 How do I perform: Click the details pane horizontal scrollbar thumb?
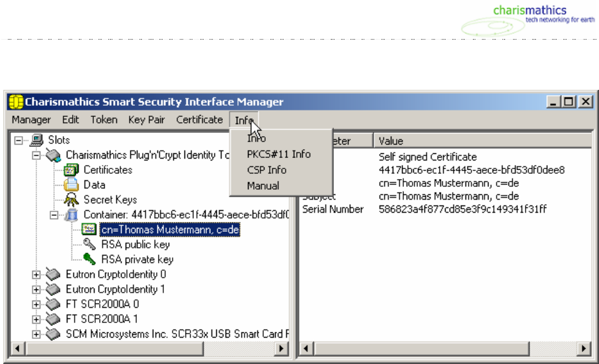[x=421, y=348]
